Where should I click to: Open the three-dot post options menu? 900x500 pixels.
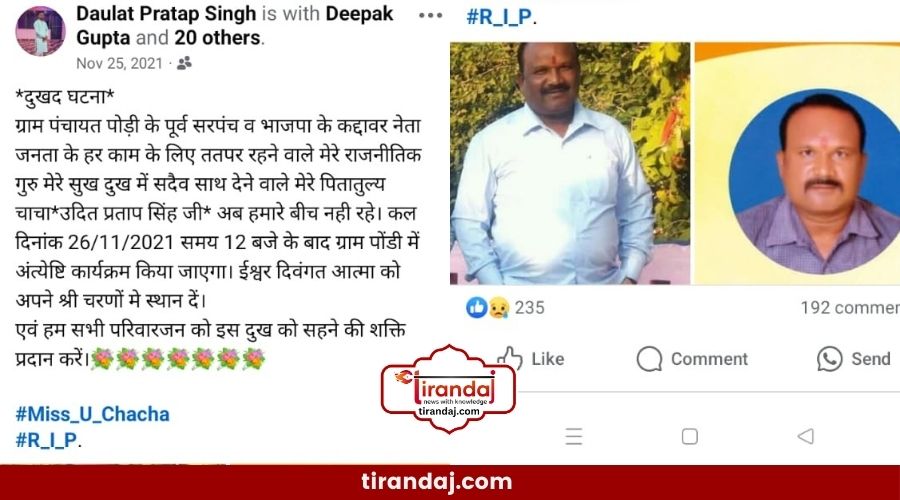(430, 15)
